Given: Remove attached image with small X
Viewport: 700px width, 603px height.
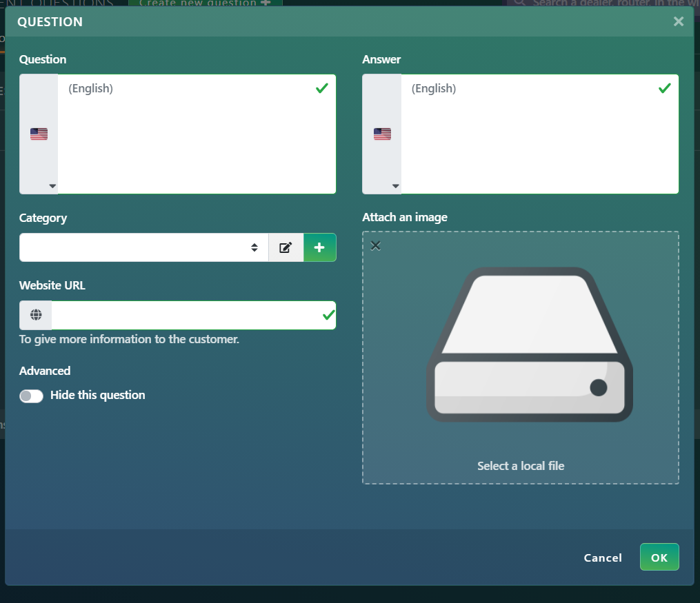Looking at the screenshot, I should [x=376, y=245].
